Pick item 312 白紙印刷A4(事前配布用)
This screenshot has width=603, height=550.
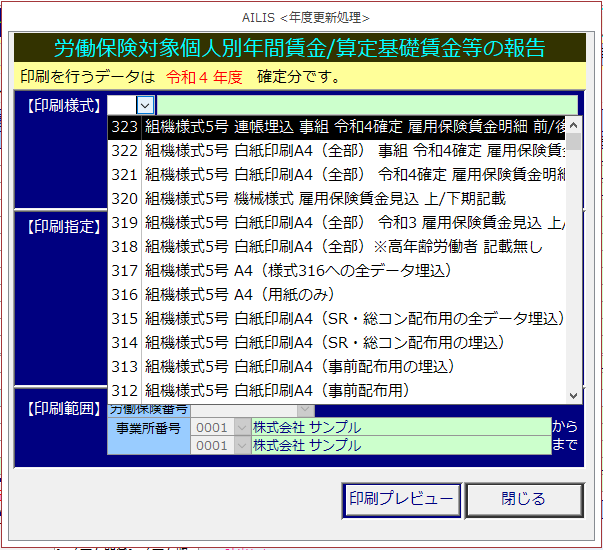(340, 390)
